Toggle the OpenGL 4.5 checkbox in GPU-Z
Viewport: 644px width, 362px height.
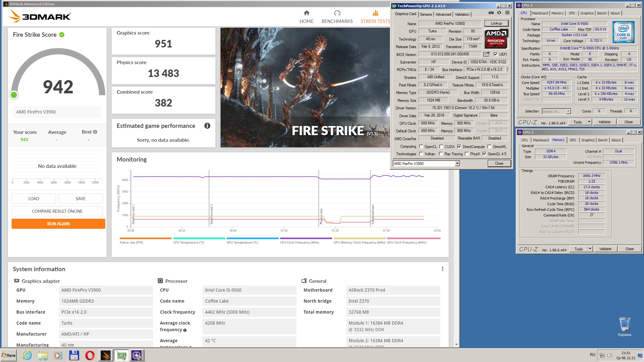[484, 154]
